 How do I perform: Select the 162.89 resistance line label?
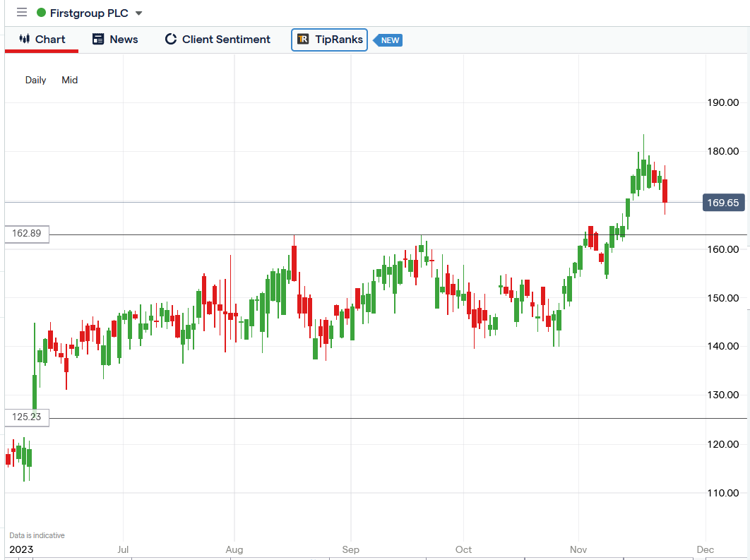pyautogui.click(x=27, y=233)
